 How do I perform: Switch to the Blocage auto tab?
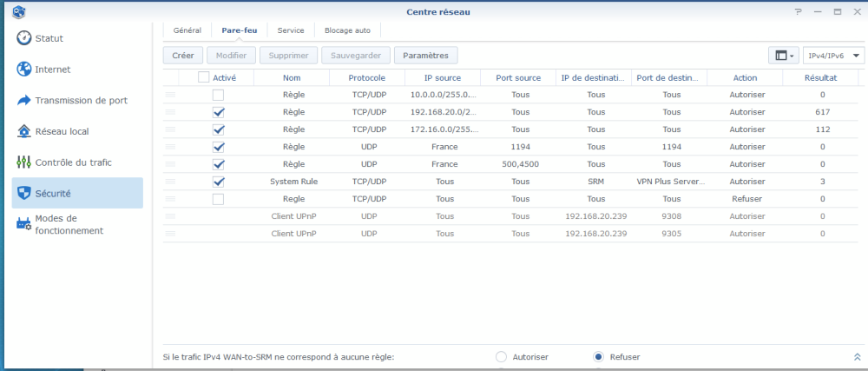click(347, 30)
